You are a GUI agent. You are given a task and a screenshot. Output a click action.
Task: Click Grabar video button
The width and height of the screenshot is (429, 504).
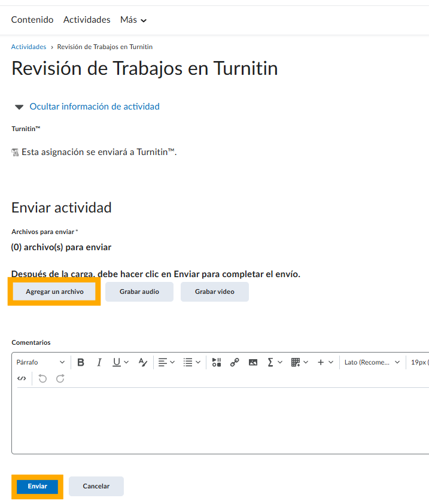point(215,292)
